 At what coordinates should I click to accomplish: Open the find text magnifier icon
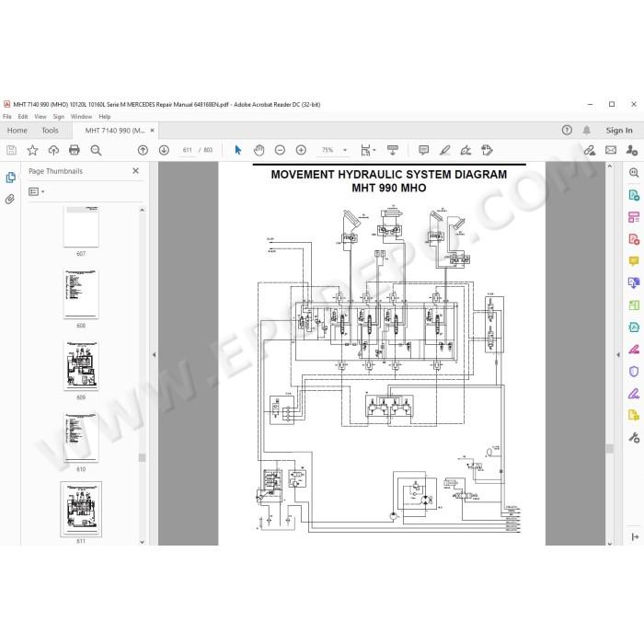(x=96, y=150)
